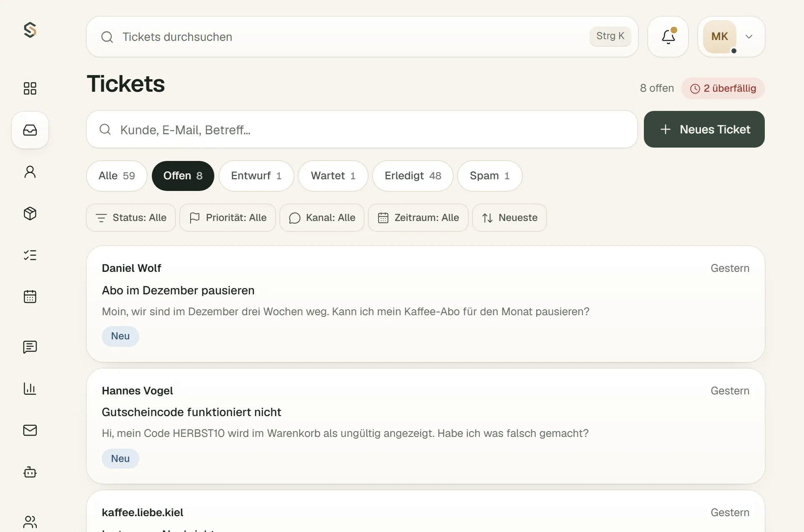
Task: Click the S logo at top left
Action: pos(30,30)
